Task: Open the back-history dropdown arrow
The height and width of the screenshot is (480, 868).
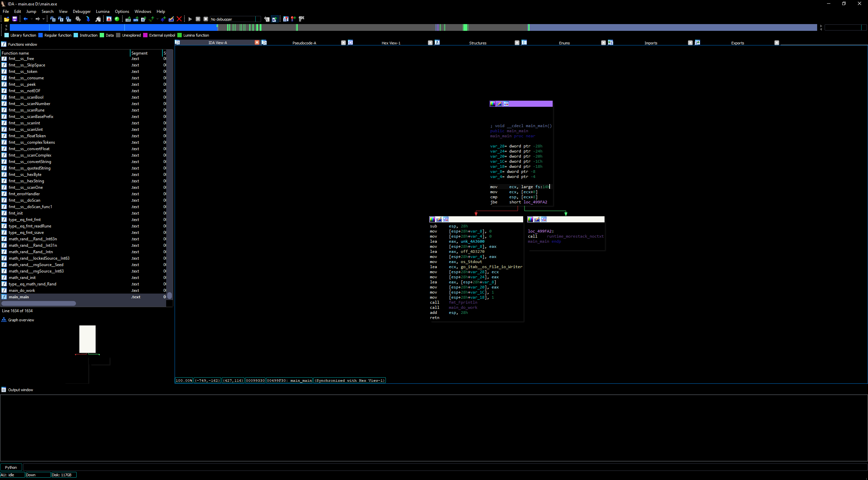Action: (x=32, y=19)
